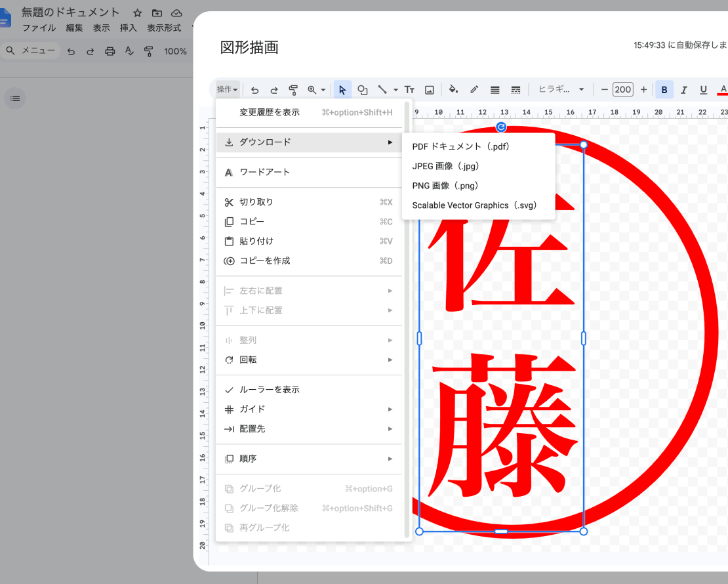Click the undo icon in drawing toolbar

pyautogui.click(x=254, y=90)
